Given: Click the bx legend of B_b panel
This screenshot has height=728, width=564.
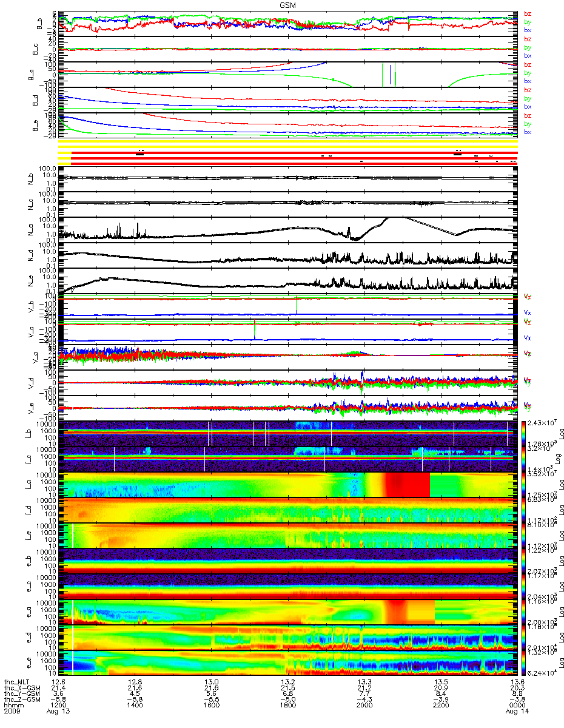Looking at the screenshot, I should (x=528, y=29).
